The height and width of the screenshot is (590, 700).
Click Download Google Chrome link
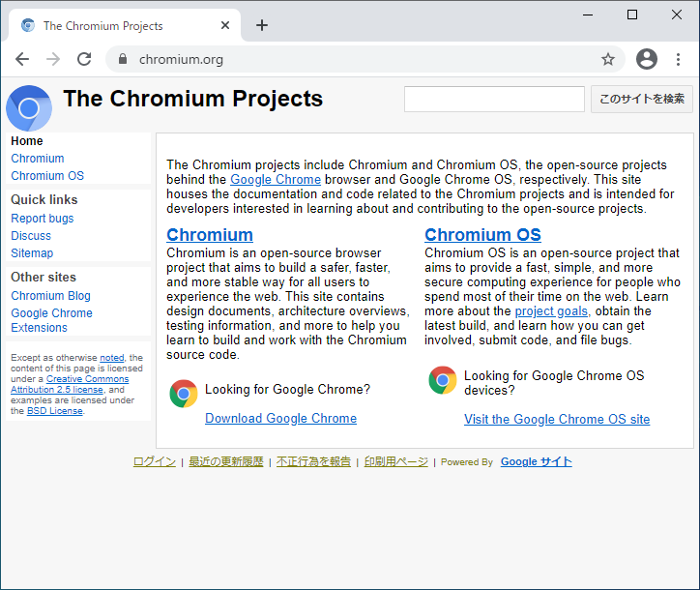pos(280,419)
